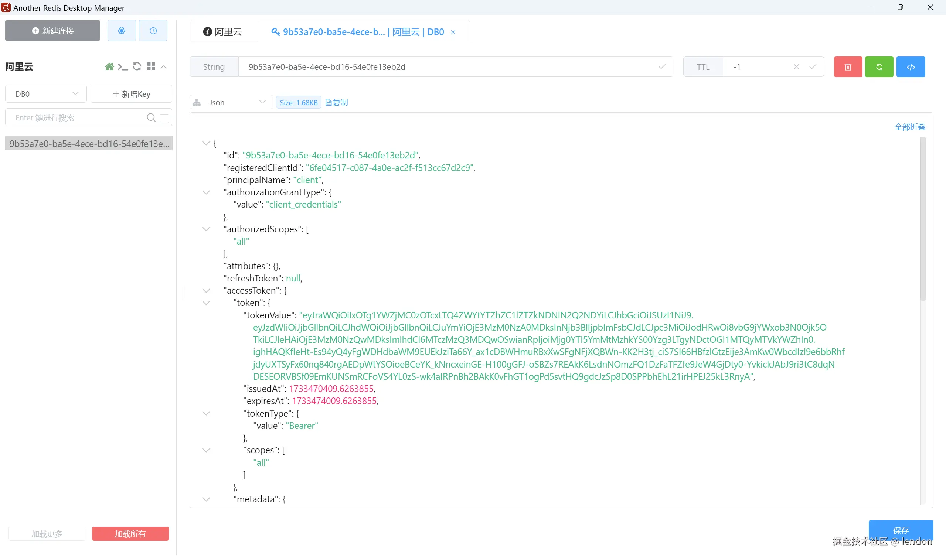Open the blue command dump code button
This screenshot has width=946, height=560.
[x=910, y=67]
